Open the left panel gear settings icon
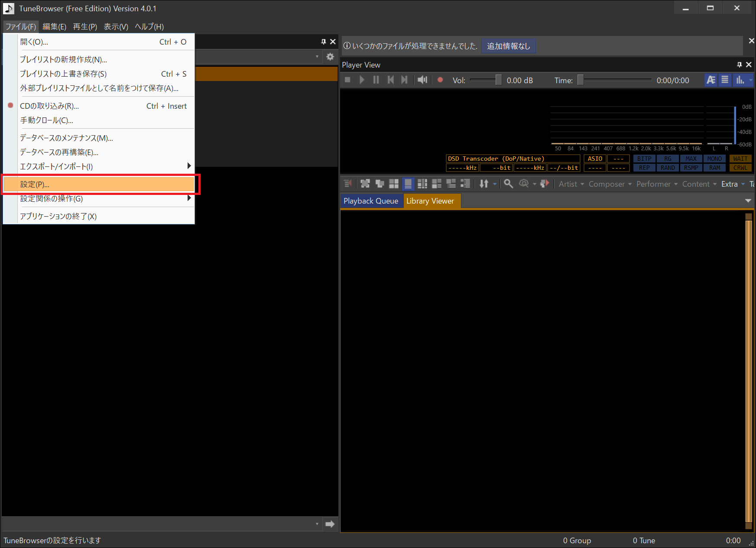756x548 pixels. point(330,56)
